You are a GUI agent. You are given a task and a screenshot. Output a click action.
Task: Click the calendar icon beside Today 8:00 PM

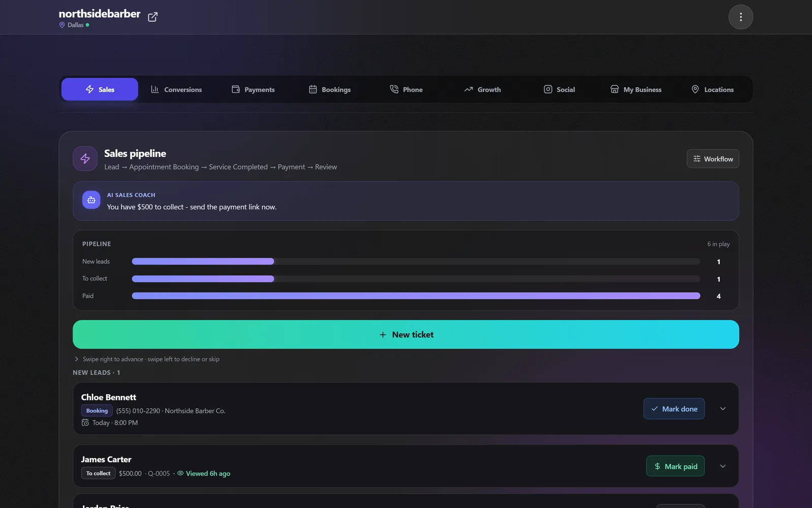tap(85, 423)
